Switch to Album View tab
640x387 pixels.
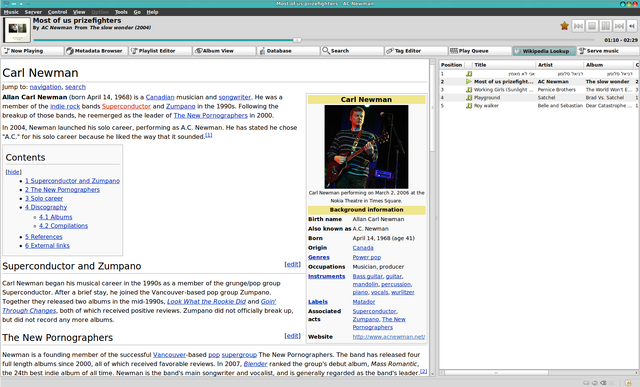[x=224, y=51]
